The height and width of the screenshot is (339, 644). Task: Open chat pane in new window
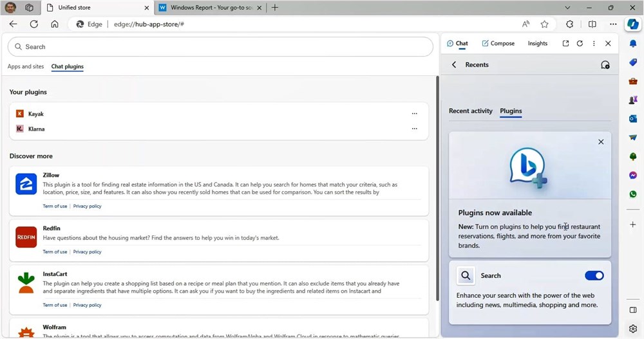[565, 44]
